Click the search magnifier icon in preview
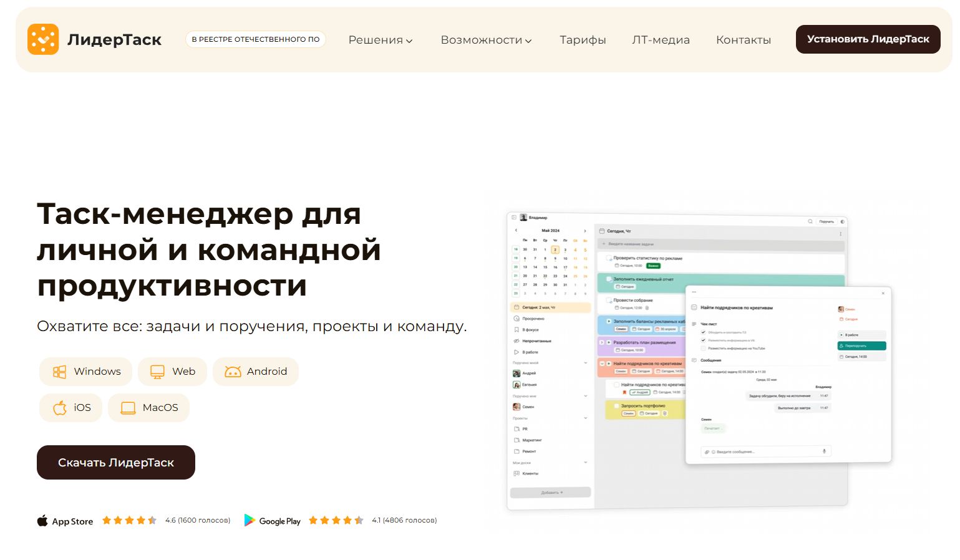The image size is (960, 560). tap(810, 221)
